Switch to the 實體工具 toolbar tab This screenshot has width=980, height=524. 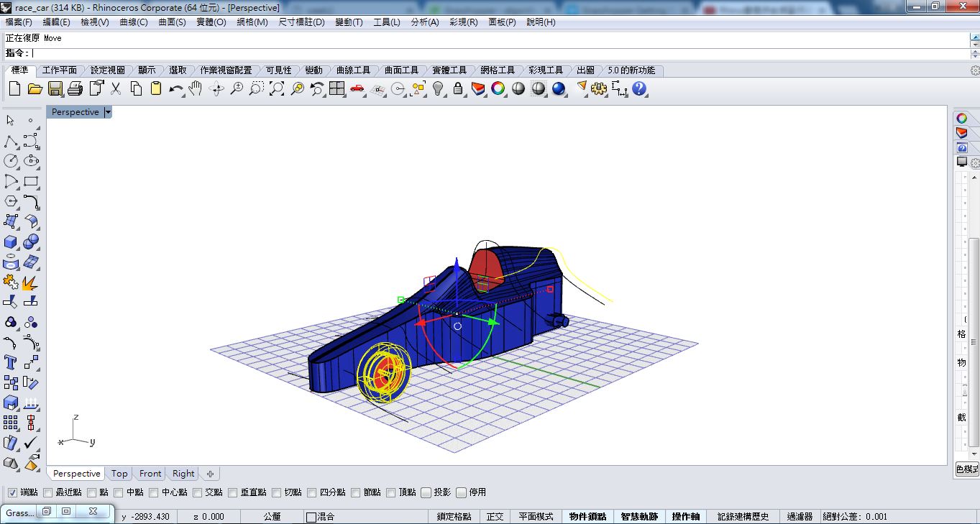coord(449,70)
